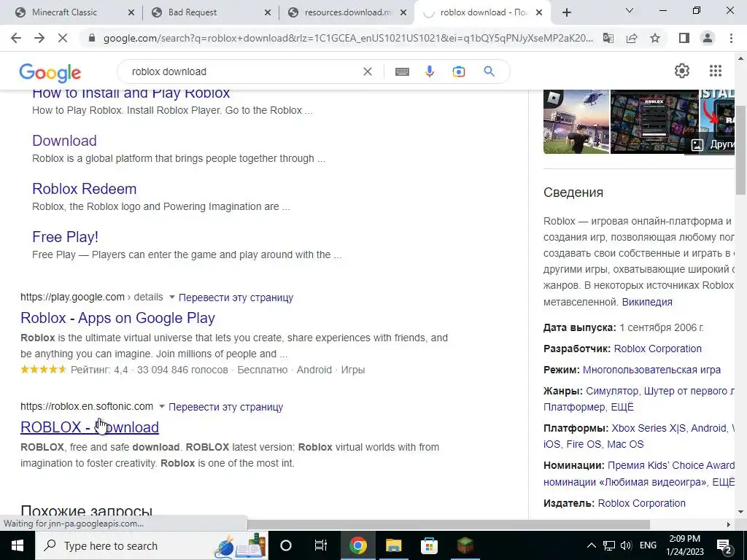
Task: Open File Explorer from taskbar
Action: 393,545
